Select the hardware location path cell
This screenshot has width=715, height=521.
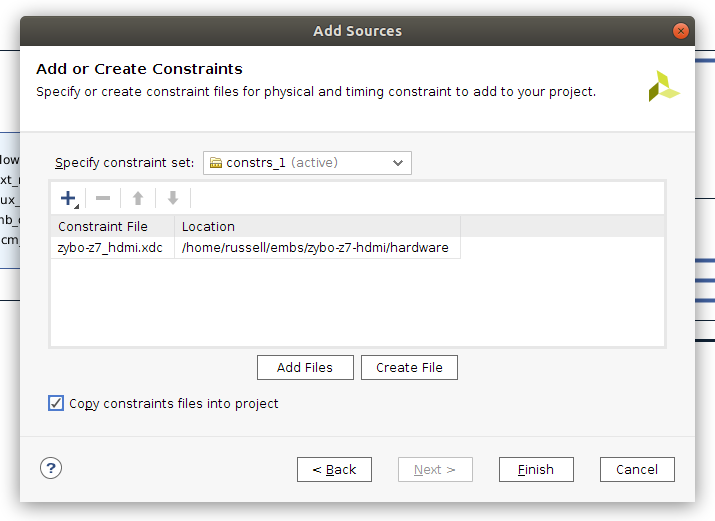click(x=315, y=248)
